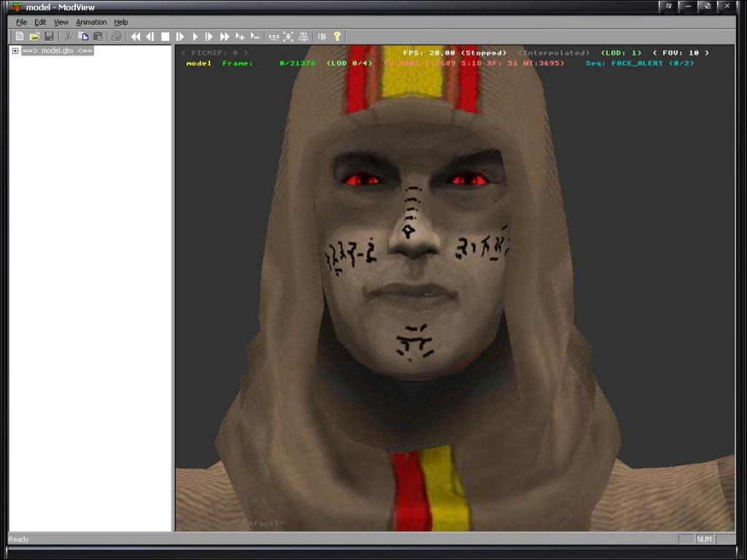Click the Paste icon in toolbar
The image size is (747, 560).
[98, 36]
